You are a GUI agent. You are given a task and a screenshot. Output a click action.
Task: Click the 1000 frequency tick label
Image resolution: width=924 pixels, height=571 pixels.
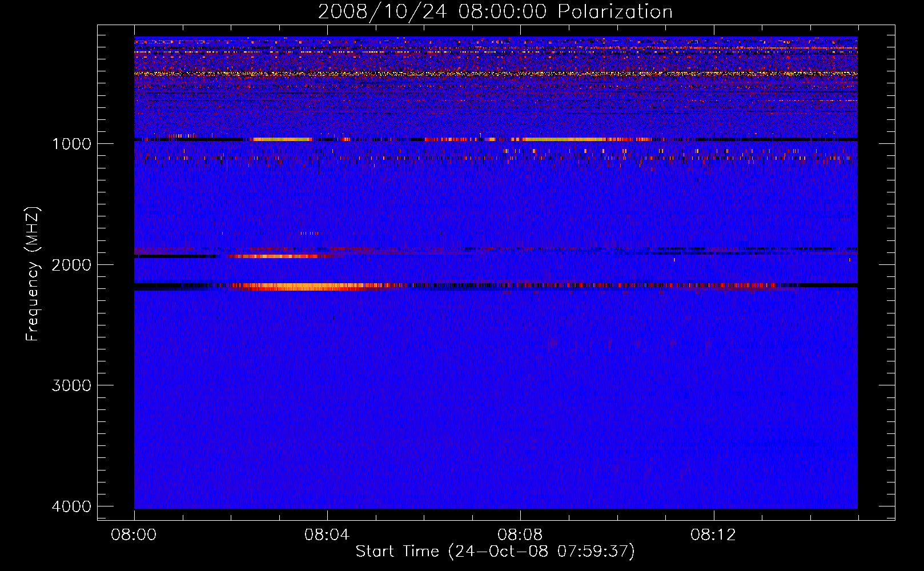71,143
